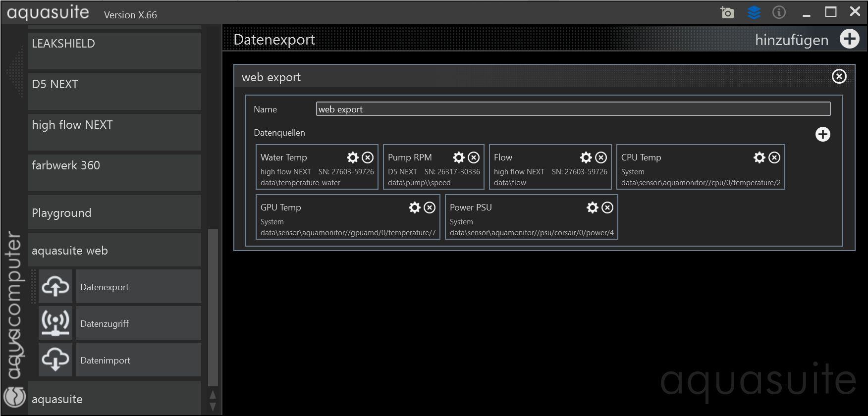Click the aquacomputer logo icon at bottom left
The width and height of the screenshot is (868, 416).
14,397
